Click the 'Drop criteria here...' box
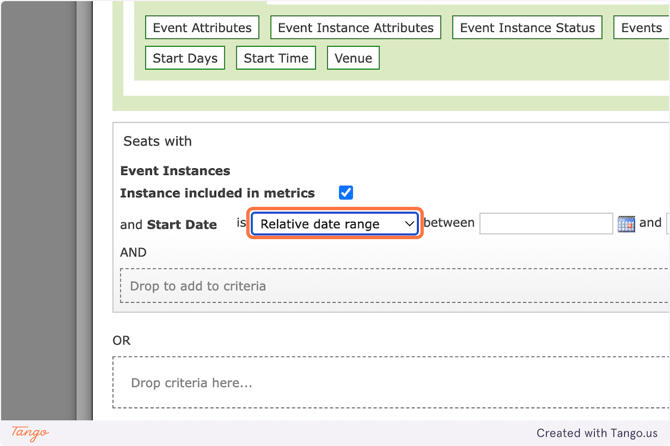 (x=390, y=382)
